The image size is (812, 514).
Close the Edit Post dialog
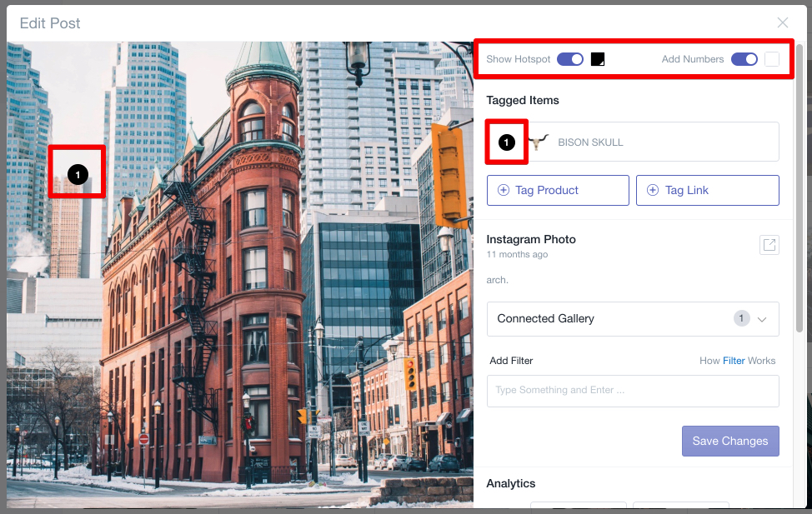[x=783, y=22]
